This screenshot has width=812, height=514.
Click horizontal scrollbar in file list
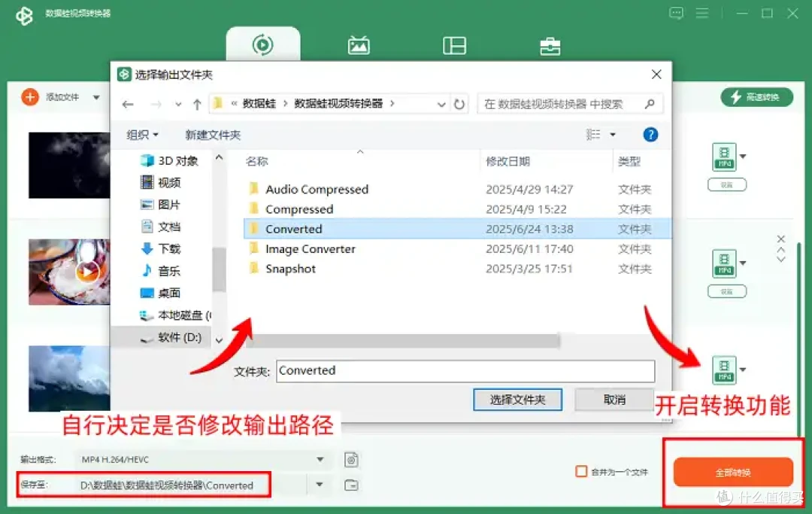(x=404, y=341)
